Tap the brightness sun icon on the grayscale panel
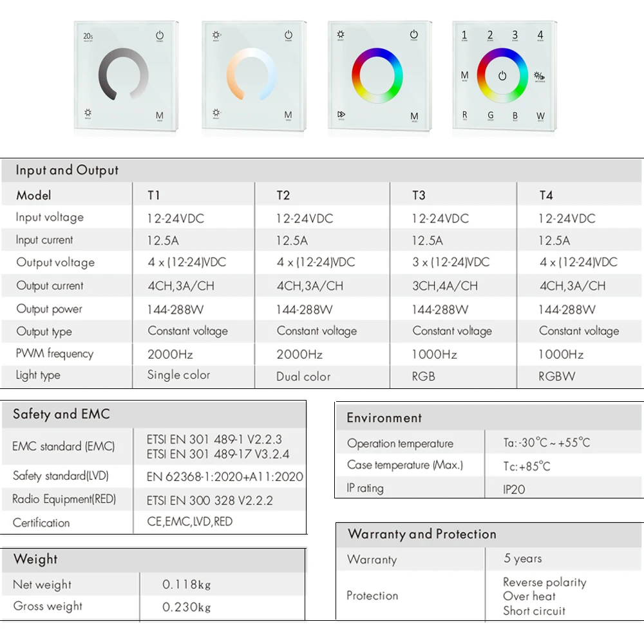644x644 pixels. [x=88, y=113]
